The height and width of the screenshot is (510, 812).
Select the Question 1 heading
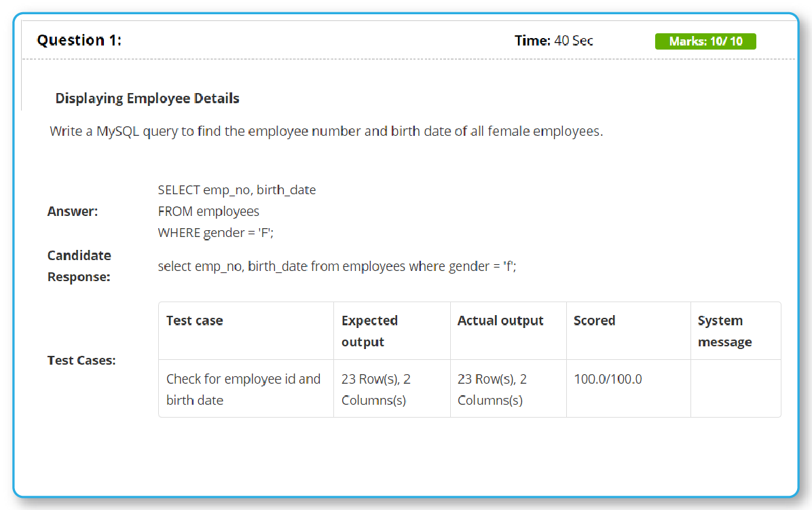point(79,40)
